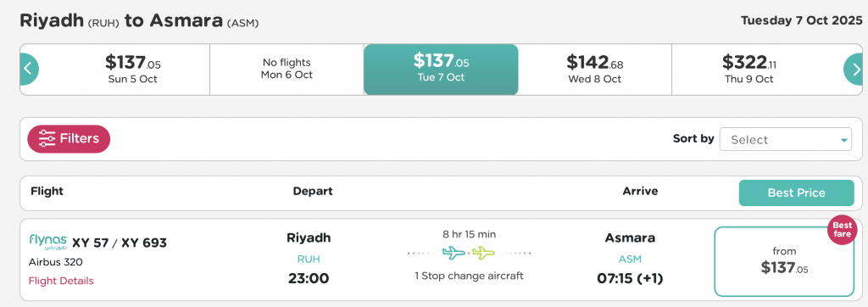Choose the Wed 8 Oct $142.68 tab

595,70
